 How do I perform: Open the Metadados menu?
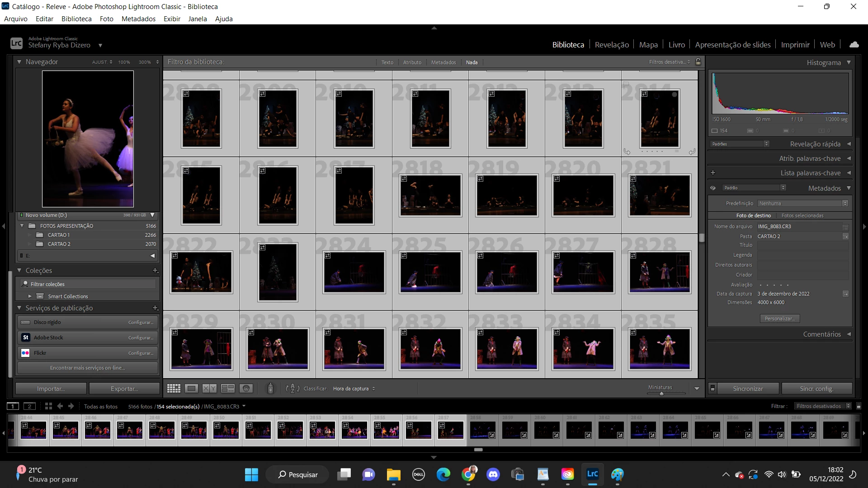138,19
